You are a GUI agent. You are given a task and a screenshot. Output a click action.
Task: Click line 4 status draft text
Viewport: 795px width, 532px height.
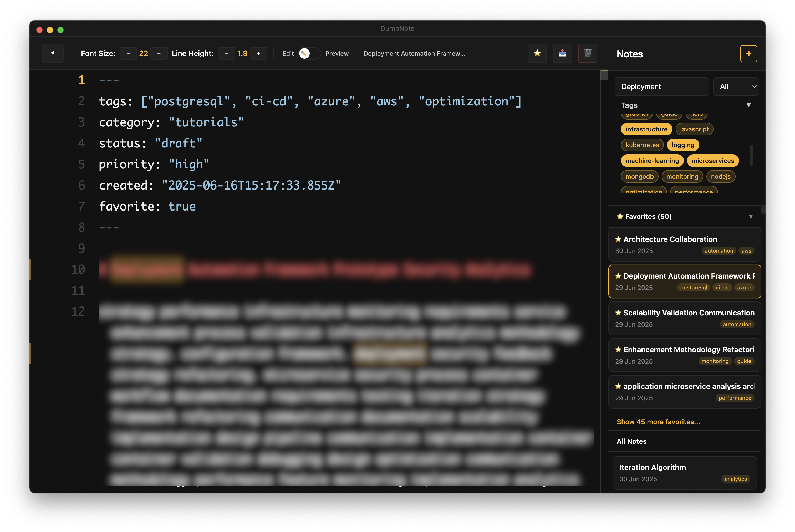click(x=151, y=143)
